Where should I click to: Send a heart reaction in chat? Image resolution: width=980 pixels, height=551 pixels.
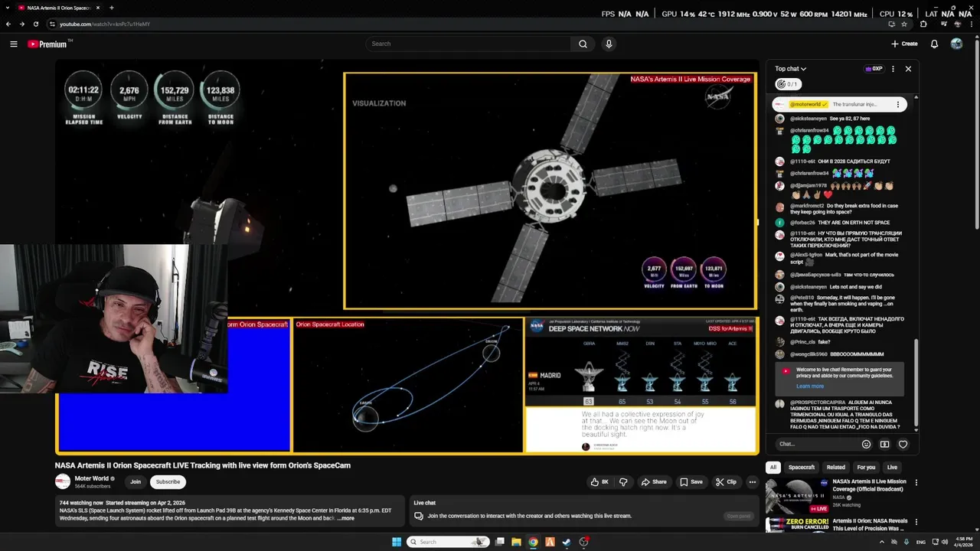tap(903, 444)
